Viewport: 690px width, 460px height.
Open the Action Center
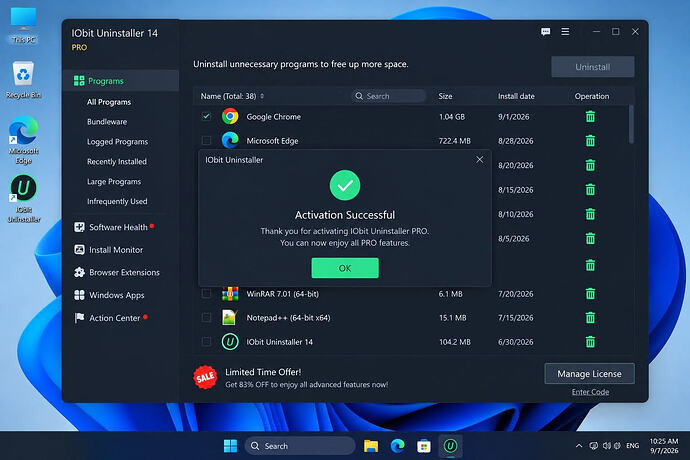(x=110, y=318)
